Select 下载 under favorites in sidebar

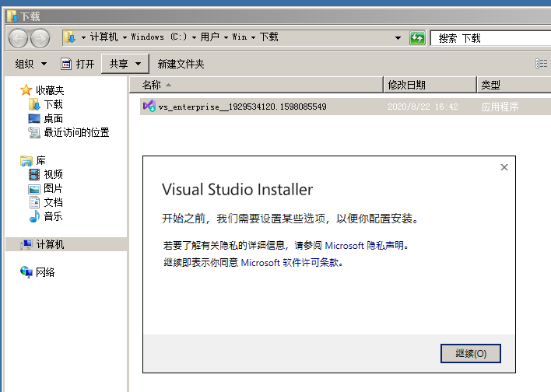point(54,104)
